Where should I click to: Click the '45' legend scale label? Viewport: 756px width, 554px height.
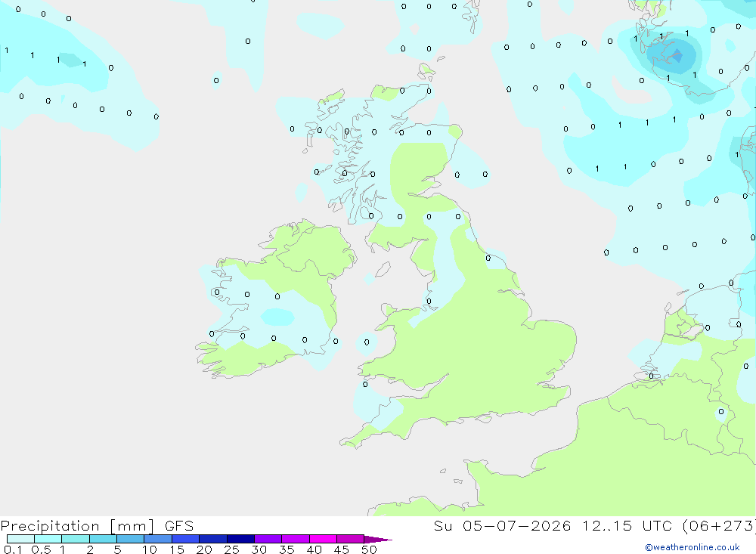click(x=342, y=549)
